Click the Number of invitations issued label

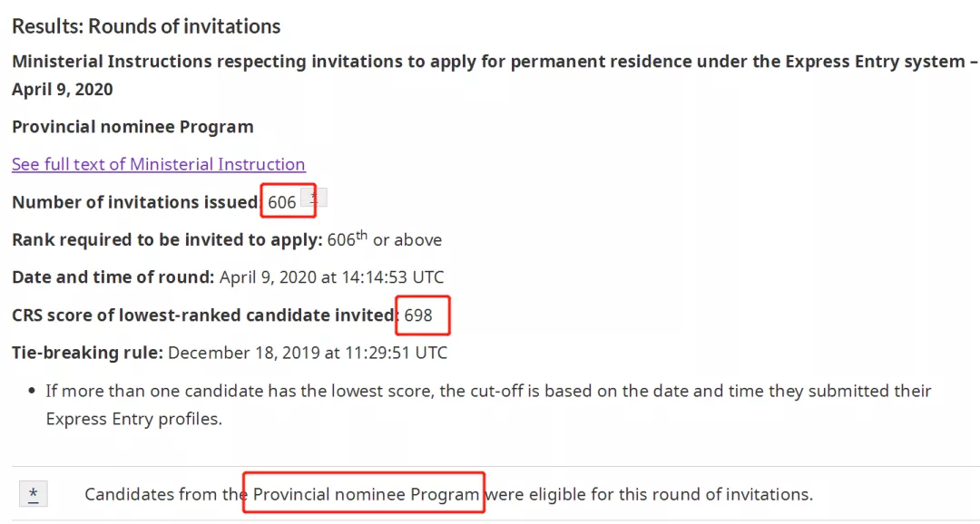coord(137,202)
